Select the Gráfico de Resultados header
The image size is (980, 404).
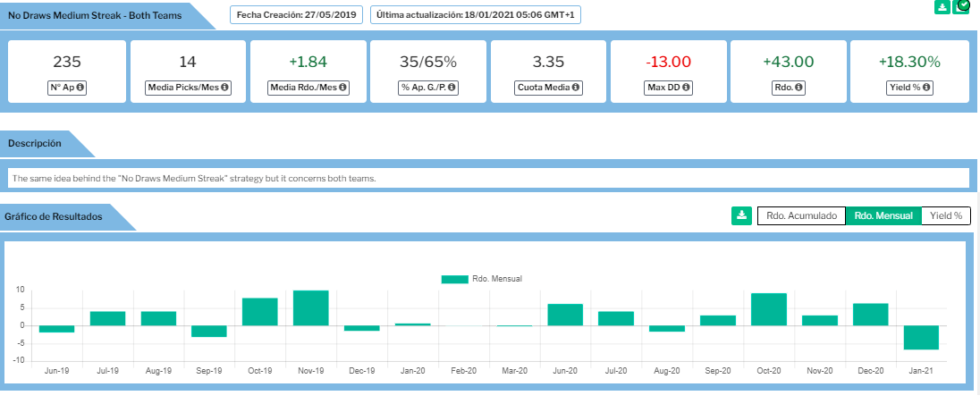click(x=54, y=216)
